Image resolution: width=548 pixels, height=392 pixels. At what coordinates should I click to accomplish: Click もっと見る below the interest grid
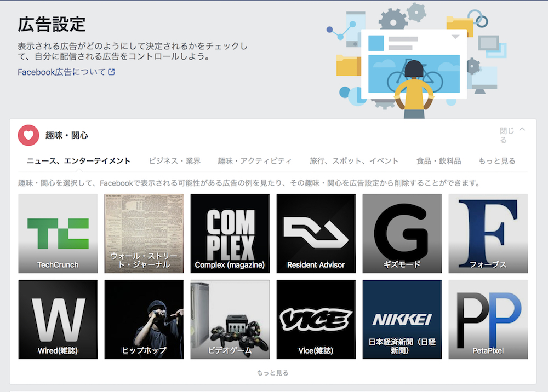272,373
